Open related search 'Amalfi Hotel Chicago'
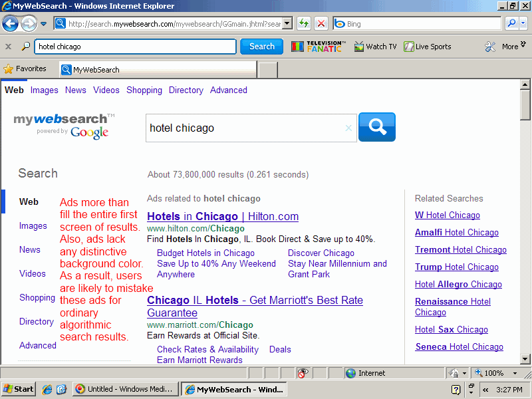The height and width of the screenshot is (399, 532). 457,232
